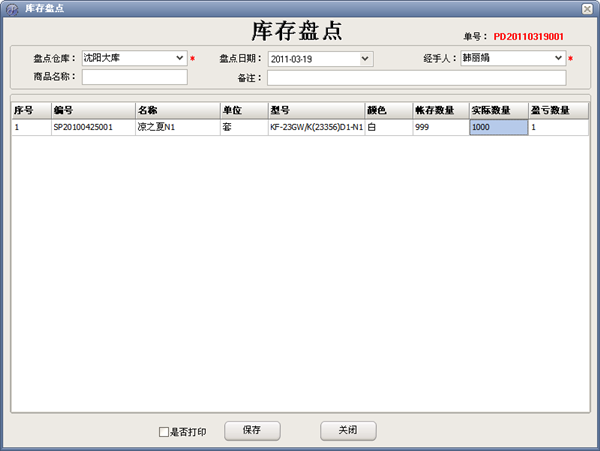Click the app icon in the title bar

point(11,8)
